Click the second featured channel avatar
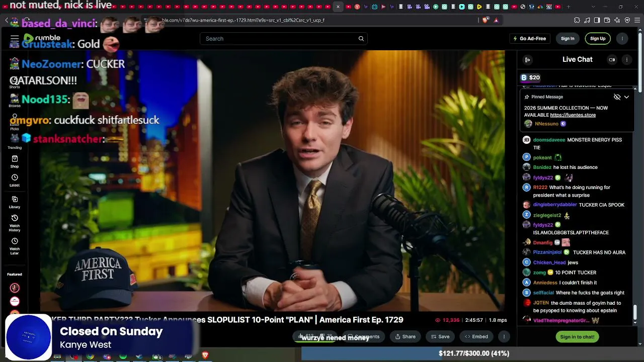Viewport: 644px width, 362px height. click(15, 301)
